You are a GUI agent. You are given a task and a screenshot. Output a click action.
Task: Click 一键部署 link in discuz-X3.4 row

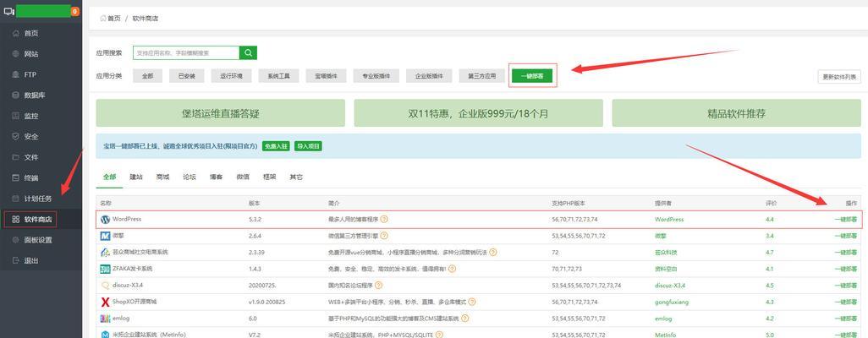point(846,286)
